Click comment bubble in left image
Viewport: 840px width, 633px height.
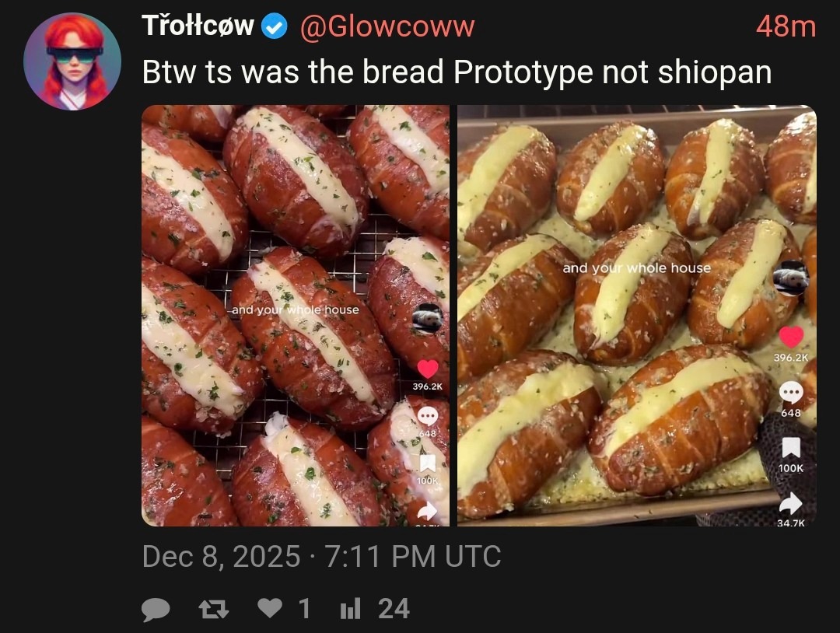(428, 416)
